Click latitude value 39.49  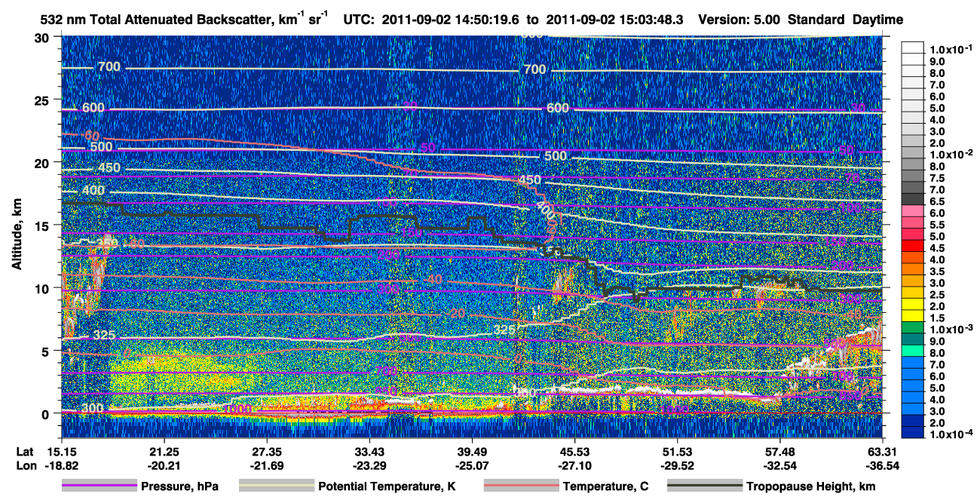point(471,452)
